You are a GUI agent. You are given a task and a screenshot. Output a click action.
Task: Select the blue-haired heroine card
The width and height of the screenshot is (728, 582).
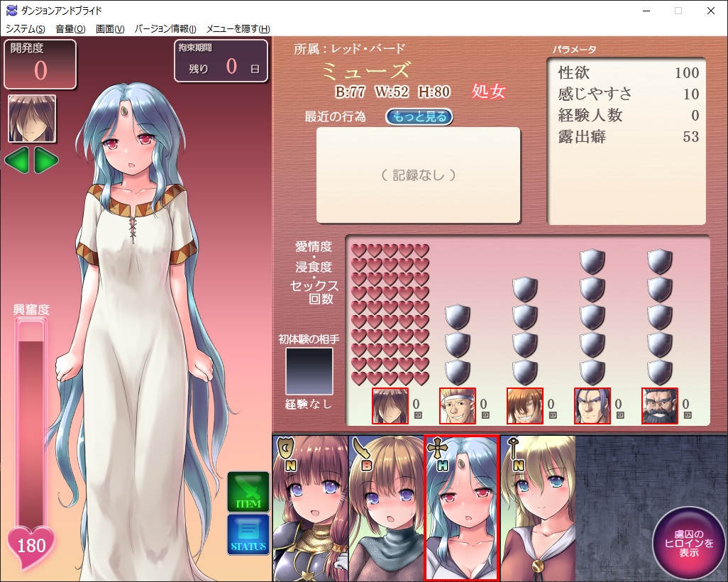click(461, 508)
